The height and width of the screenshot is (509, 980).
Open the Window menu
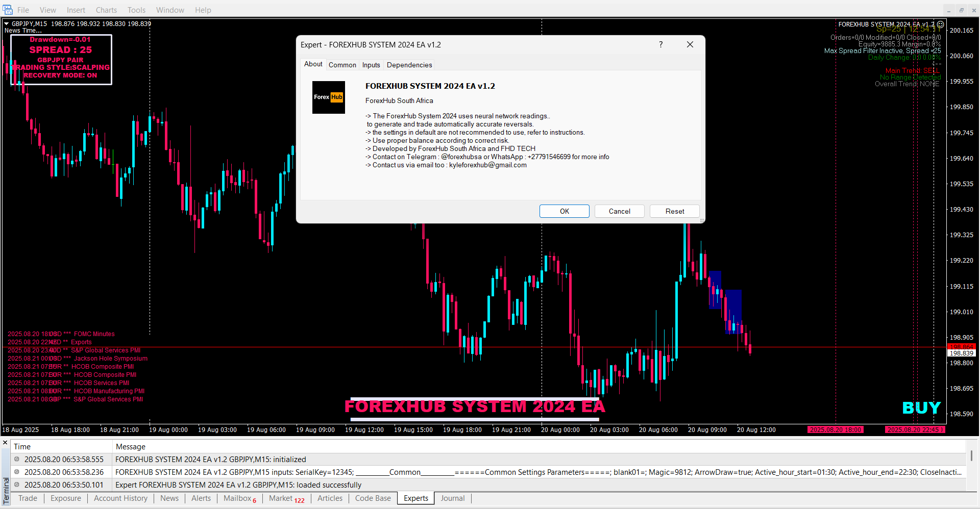[x=170, y=10]
